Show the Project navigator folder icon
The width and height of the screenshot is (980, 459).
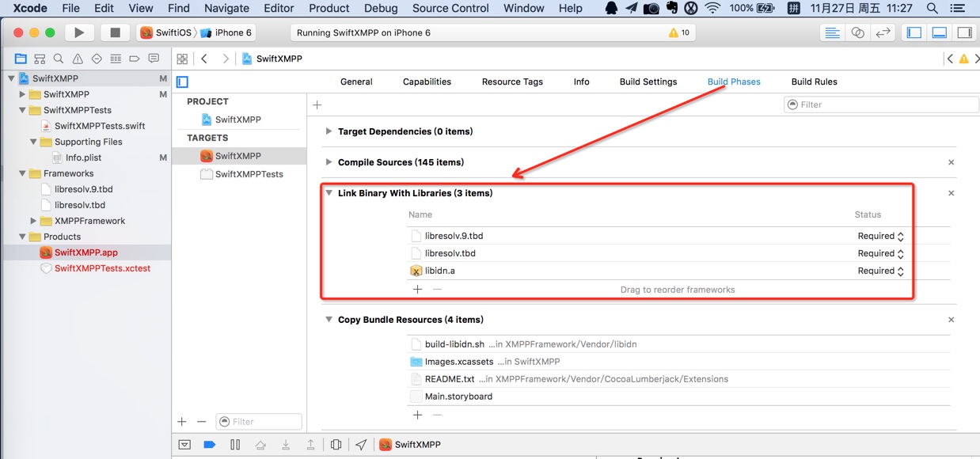click(x=21, y=59)
